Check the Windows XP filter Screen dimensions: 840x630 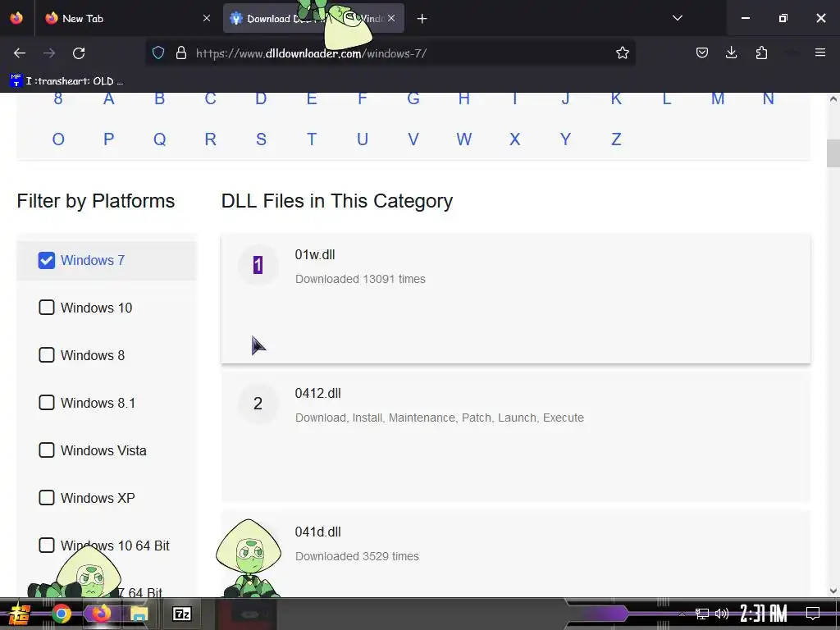[47, 498]
